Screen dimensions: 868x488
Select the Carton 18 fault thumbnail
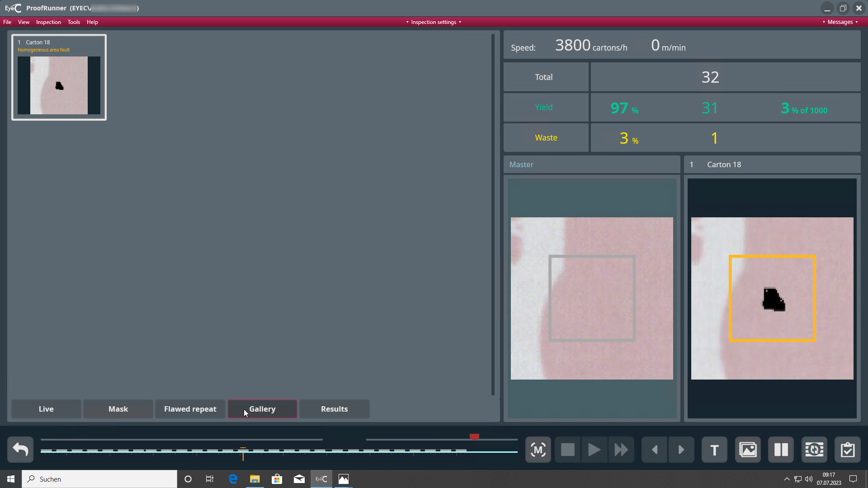coord(59,77)
